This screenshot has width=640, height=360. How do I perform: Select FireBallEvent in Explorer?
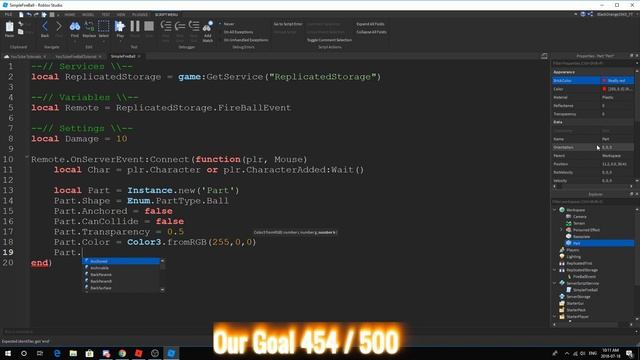[584, 277]
